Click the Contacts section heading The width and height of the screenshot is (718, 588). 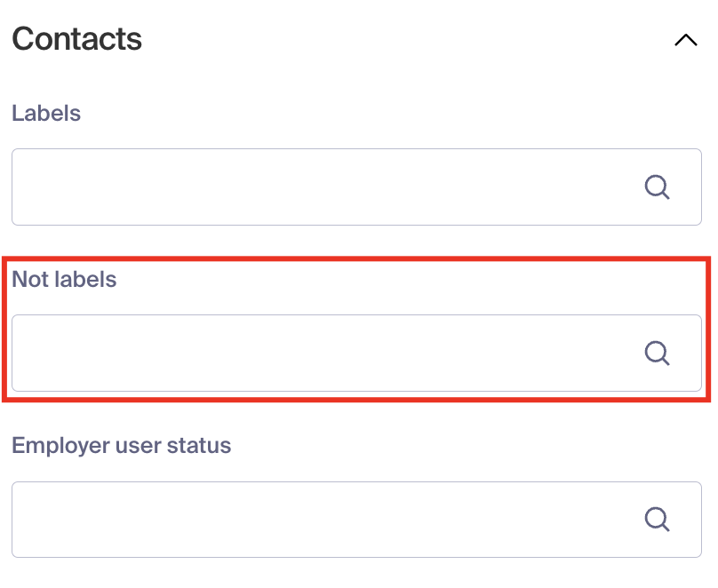[77, 39]
